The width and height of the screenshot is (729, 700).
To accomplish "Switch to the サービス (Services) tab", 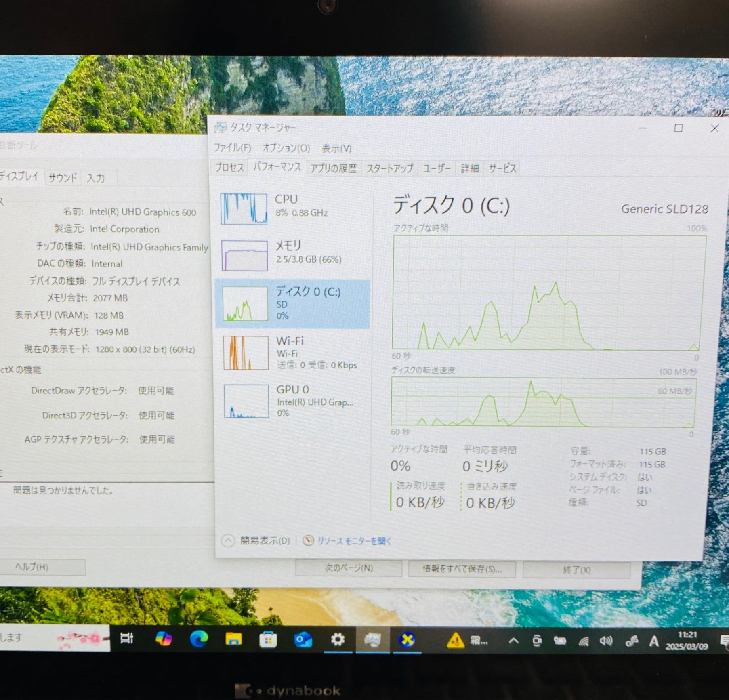I will 502,168.
